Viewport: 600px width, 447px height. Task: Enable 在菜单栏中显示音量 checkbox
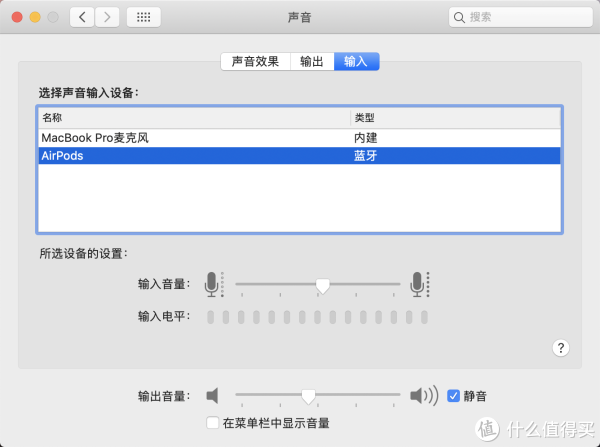(211, 423)
